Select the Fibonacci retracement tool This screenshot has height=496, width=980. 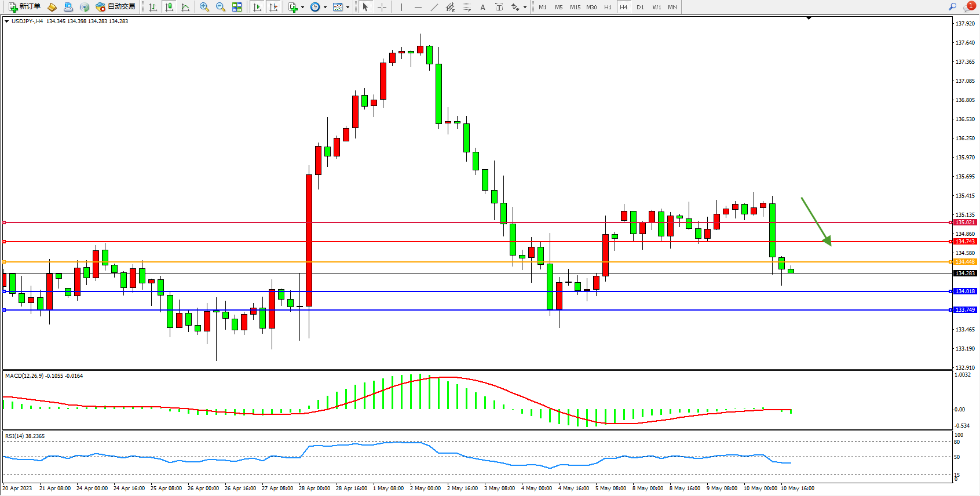(467, 7)
